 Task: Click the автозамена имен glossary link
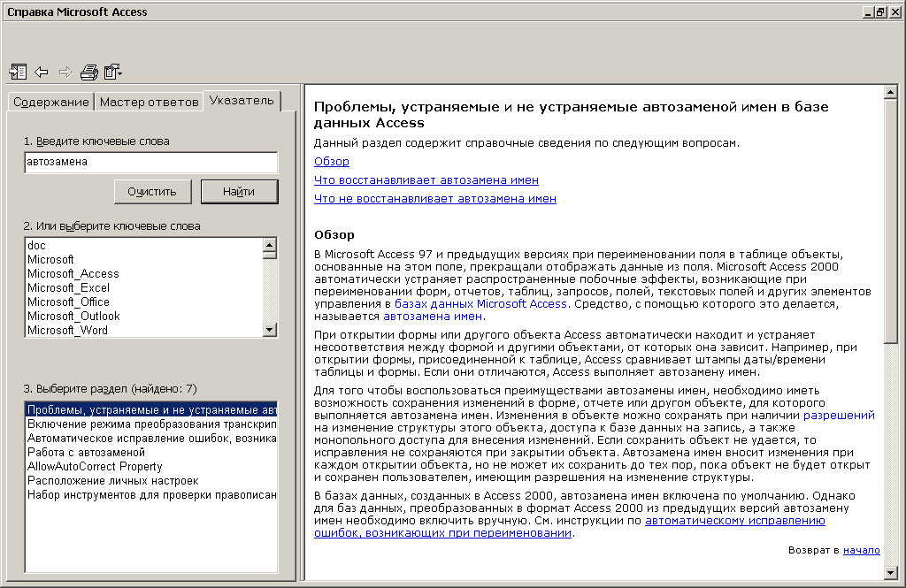(x=433, y=317)
